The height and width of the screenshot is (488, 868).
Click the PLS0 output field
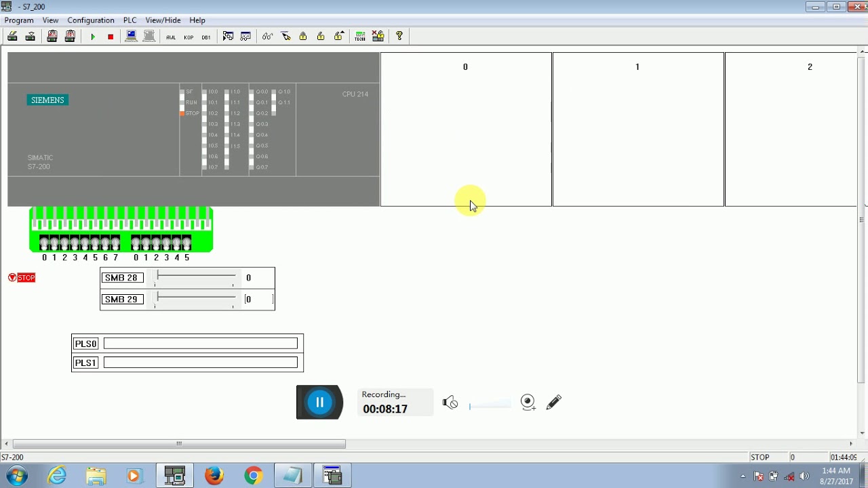click(x=201, y=344)
